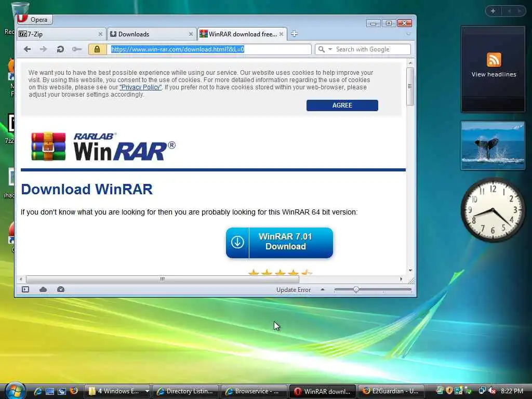The width and height of the screenshot is (532, 399).
Task: Click the sidebar add gadget plus button
Action: pos(493,11)
